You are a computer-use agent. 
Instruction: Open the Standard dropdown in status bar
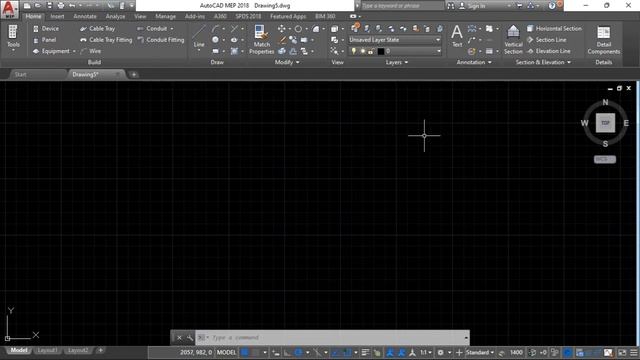[x=480, y=352]
